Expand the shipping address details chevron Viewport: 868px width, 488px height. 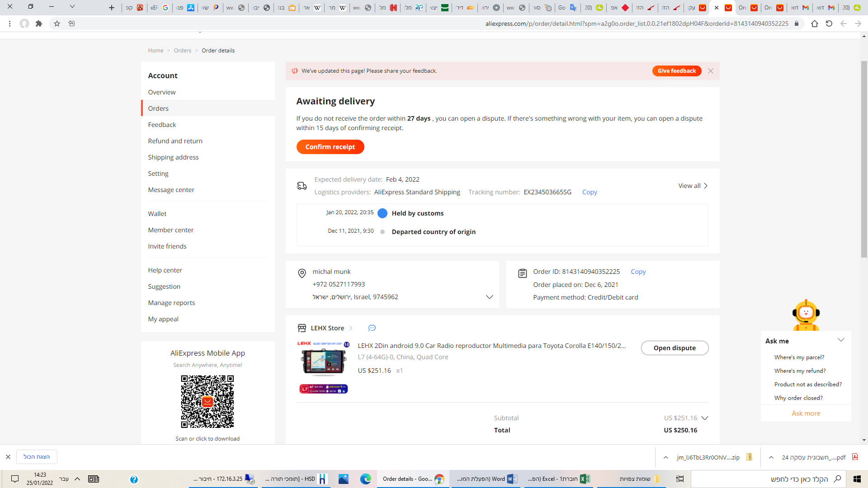[x=489, y=297]
